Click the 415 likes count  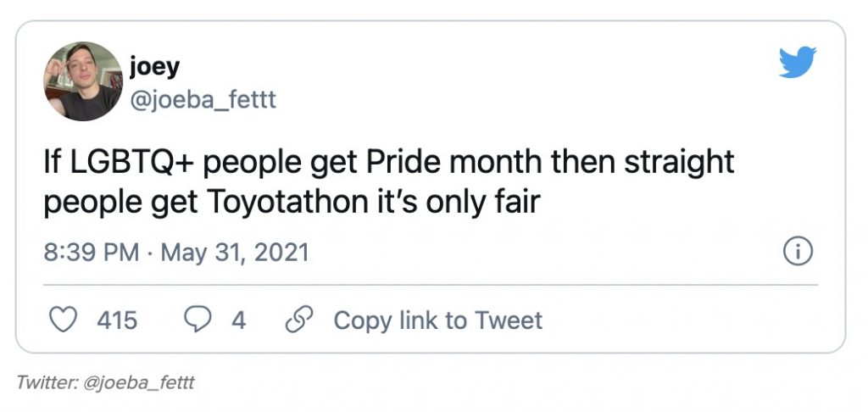point(117,320)
